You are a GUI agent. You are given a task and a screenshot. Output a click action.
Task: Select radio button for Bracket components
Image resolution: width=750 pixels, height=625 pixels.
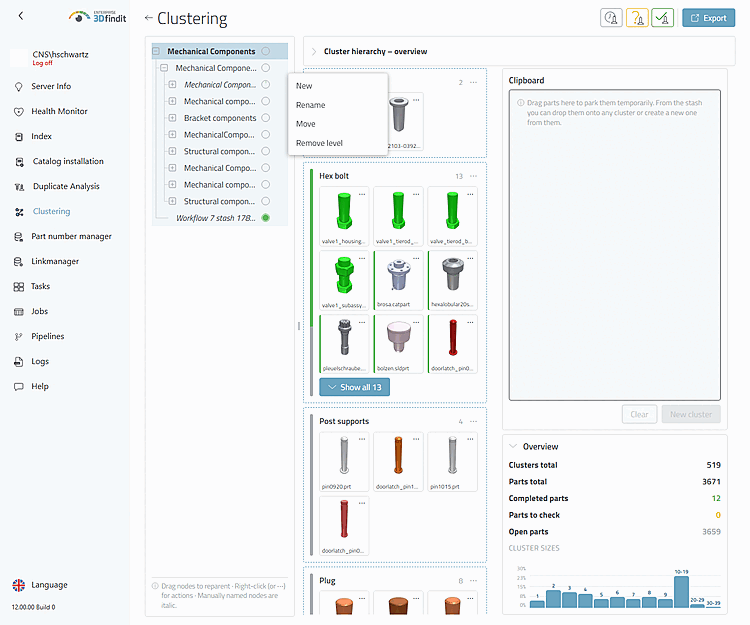[265, 118]
